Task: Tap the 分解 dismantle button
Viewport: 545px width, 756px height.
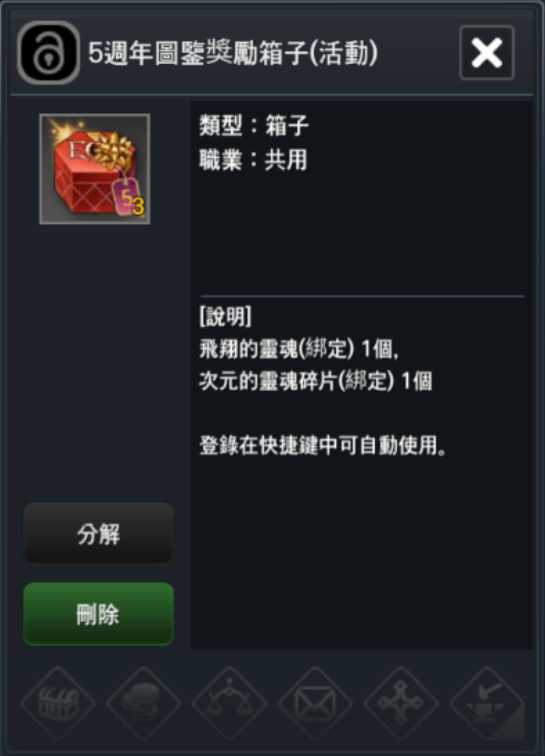Action: pos(98,534)
